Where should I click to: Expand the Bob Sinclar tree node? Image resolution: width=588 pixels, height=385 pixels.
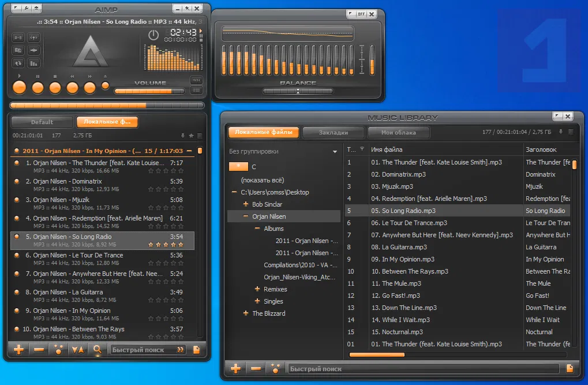[246, 204]
